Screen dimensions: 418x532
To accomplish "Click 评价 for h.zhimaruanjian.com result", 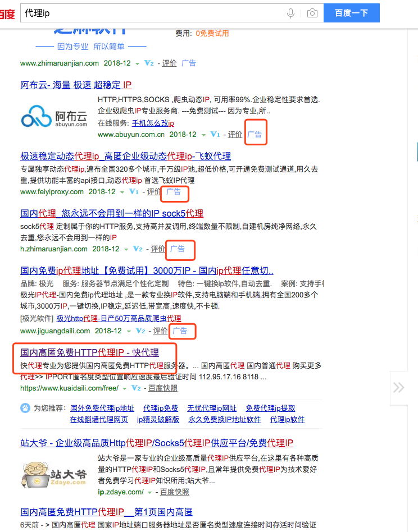I will [x=157, y=249].
